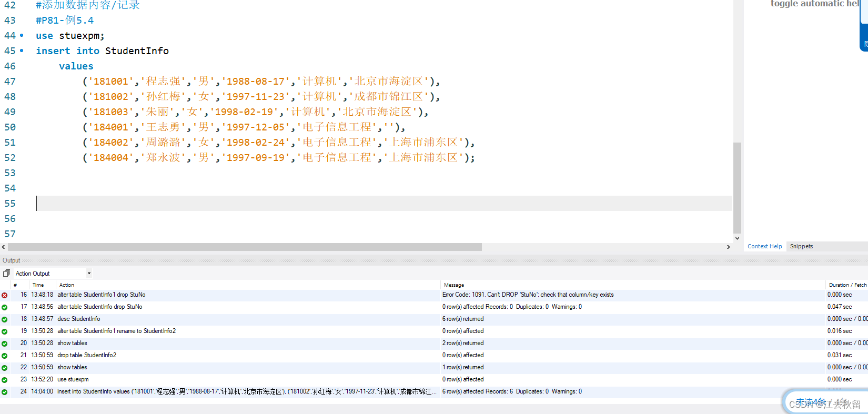Viewport: 868px width, 414px height.
Task: Switch to the Context Help tab
Action: [765, 246]
